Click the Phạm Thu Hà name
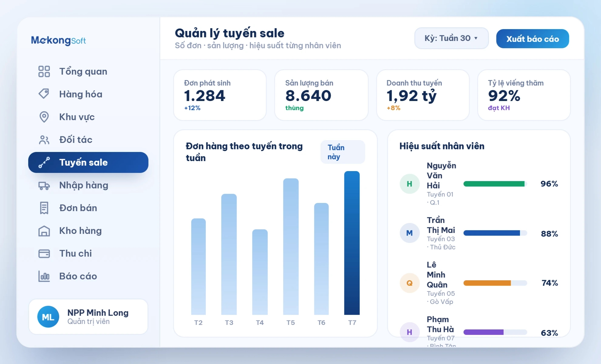This screenshot has width=601, height=364. click(x=440, y=324)
